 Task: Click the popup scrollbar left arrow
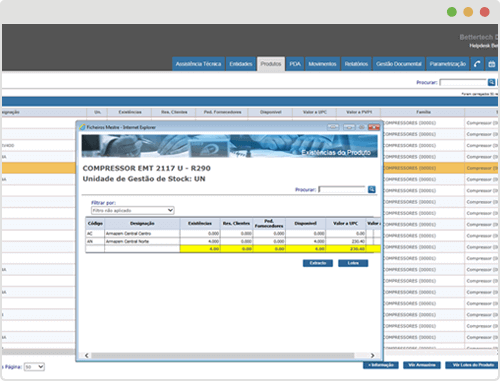[x=87, y=355]
